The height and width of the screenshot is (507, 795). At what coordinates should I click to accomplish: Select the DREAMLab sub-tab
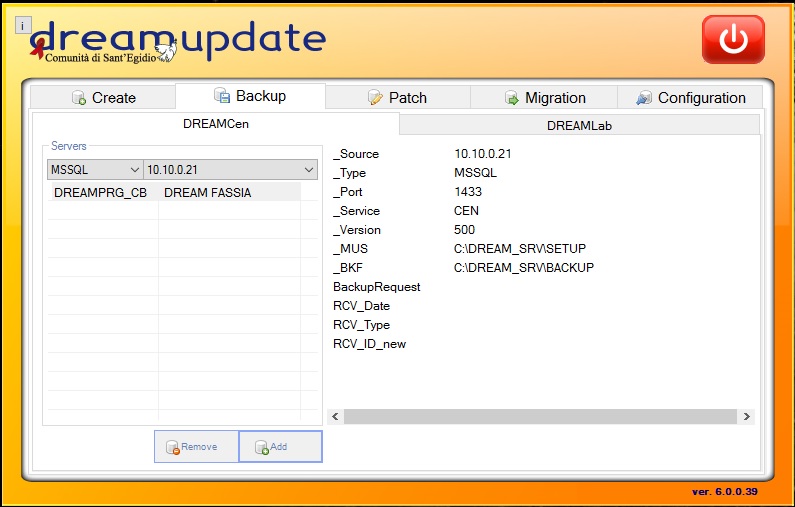click(580, 125)
